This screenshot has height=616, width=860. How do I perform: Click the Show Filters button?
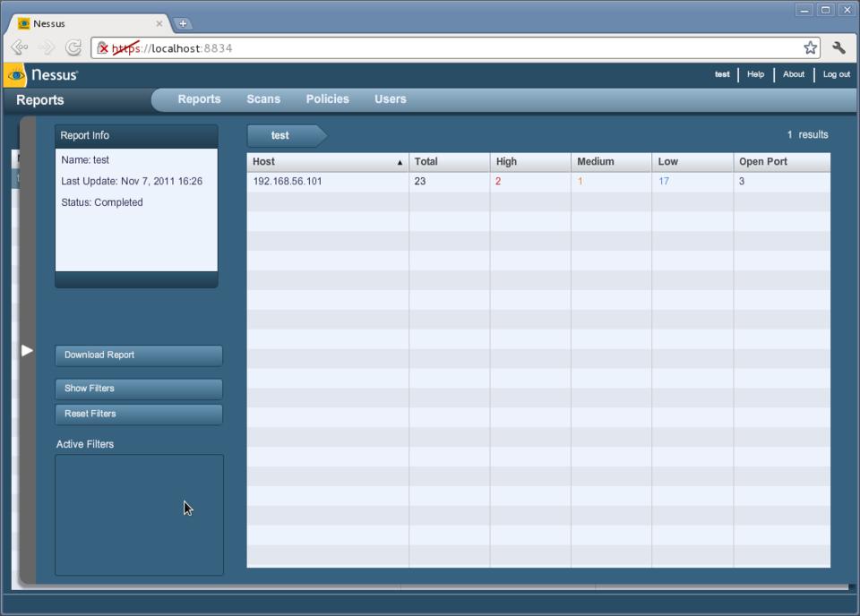coord(138,389)
